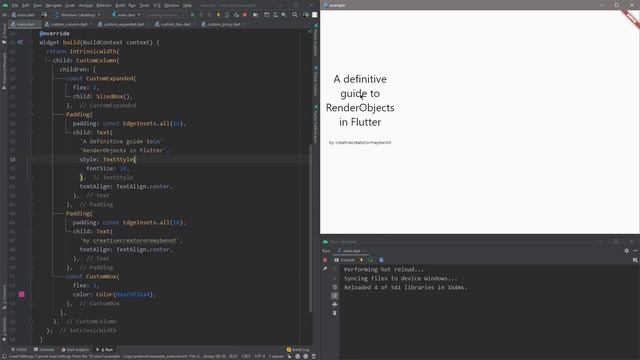Open the File menu

[x=15, y=5]
